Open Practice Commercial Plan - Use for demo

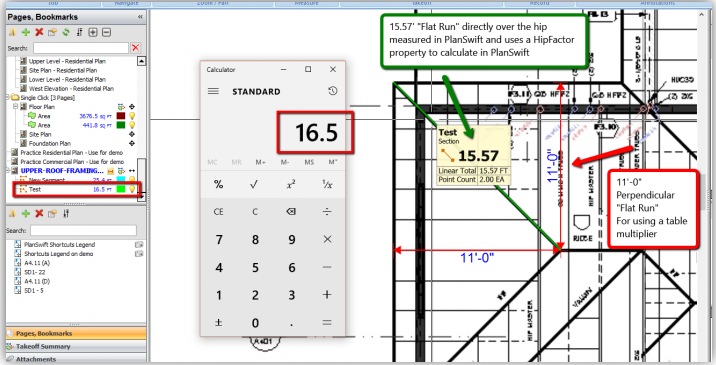(x=72, y=162)
